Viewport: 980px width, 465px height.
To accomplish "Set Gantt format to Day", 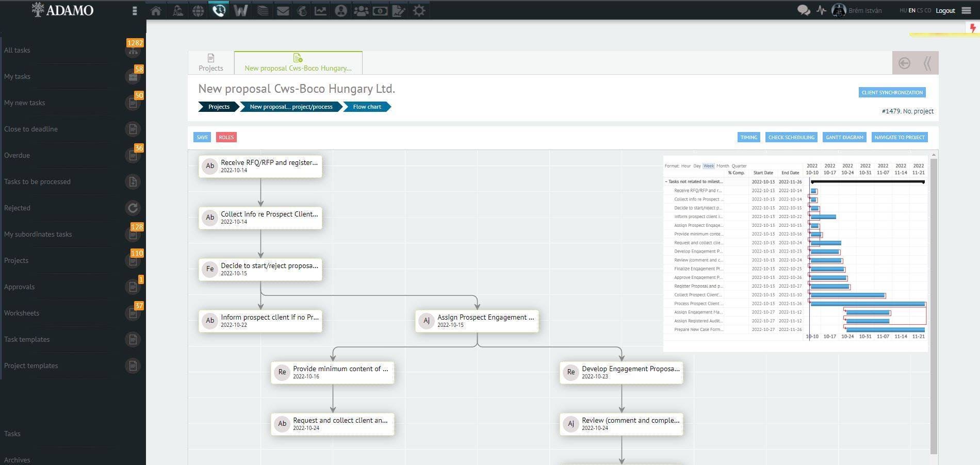I will click(697, 166).
